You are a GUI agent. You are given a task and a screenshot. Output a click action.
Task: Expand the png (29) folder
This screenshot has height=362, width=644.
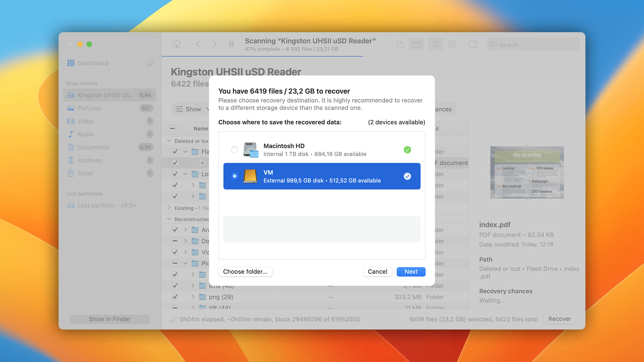[x=193, y=297]
